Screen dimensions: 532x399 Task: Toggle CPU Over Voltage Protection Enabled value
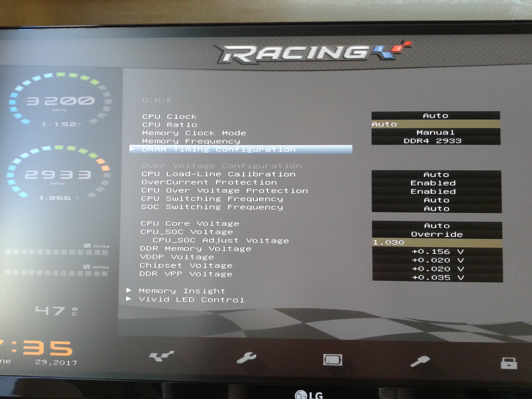[433, 191]
